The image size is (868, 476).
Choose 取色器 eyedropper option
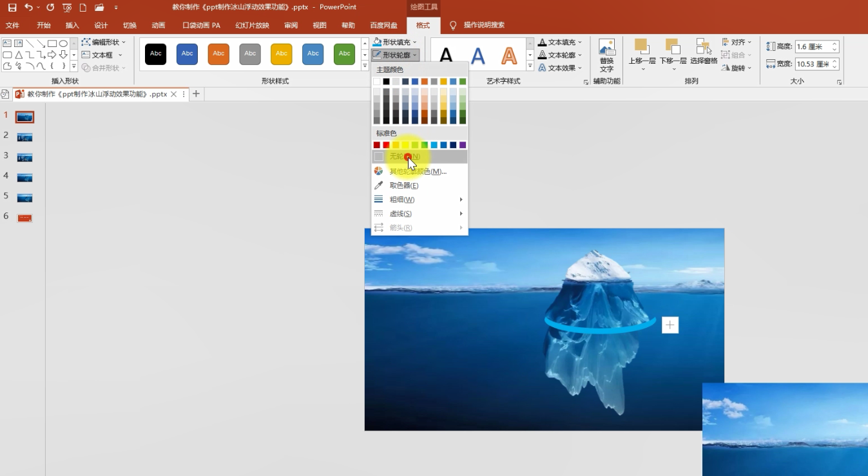pos(420,186)
